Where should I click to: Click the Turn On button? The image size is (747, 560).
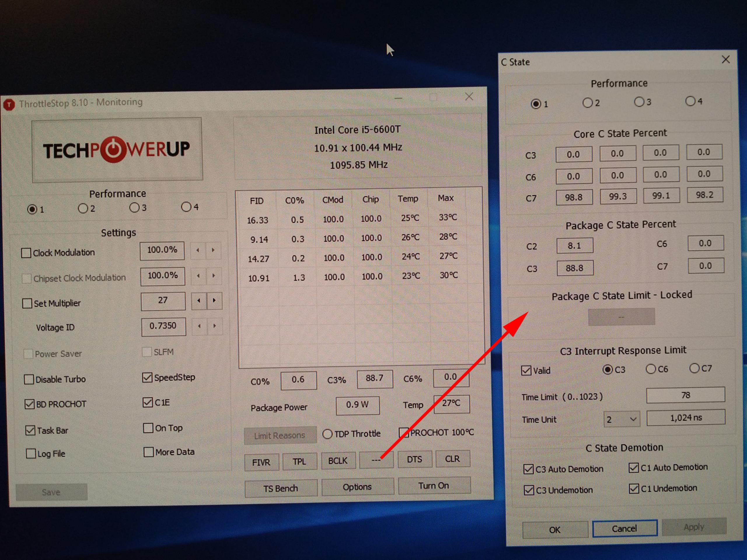coord(434,485)
